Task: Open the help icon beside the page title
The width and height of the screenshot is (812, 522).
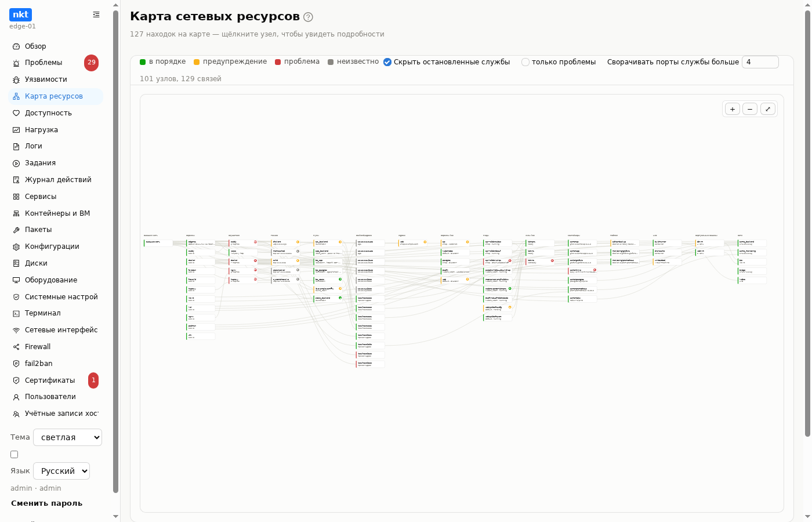Action: point(308,17)
